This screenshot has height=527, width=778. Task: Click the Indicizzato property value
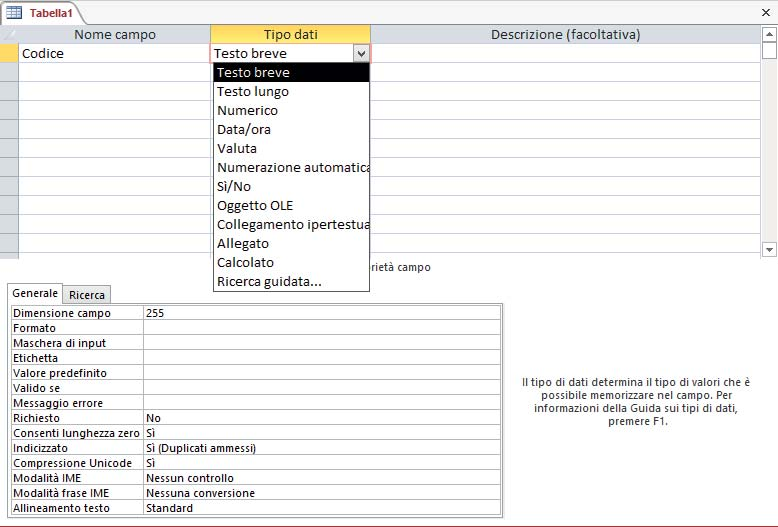(x=321, y=448)
